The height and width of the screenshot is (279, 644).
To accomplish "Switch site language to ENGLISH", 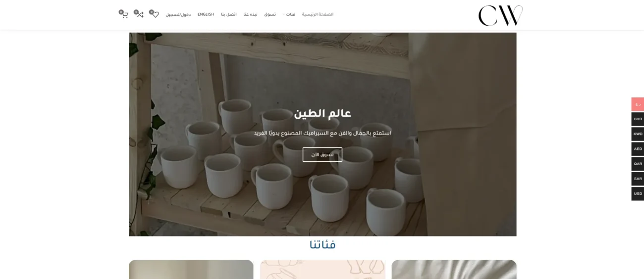I will tap(206, 14).
